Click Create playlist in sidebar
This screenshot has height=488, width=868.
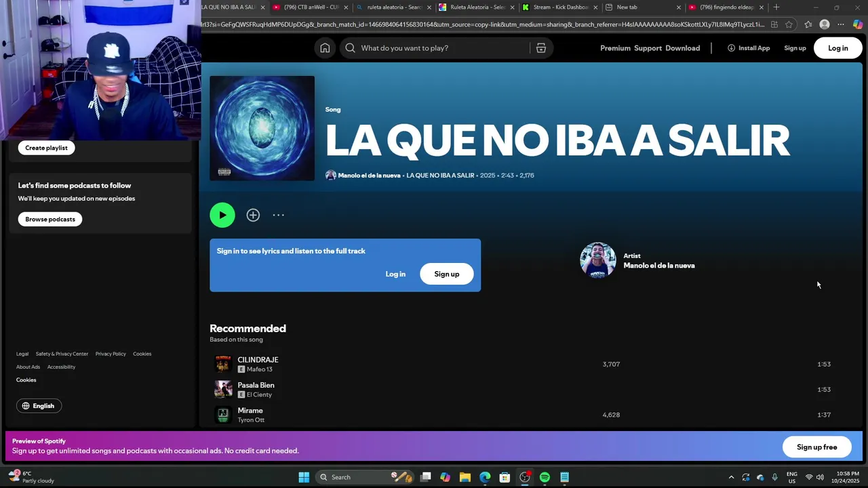[46, 148]
